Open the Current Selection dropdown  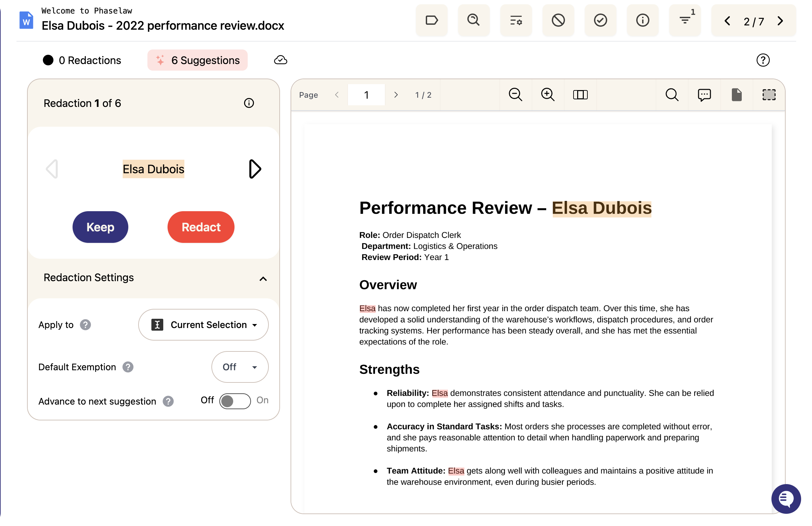(x=203, y=325)
